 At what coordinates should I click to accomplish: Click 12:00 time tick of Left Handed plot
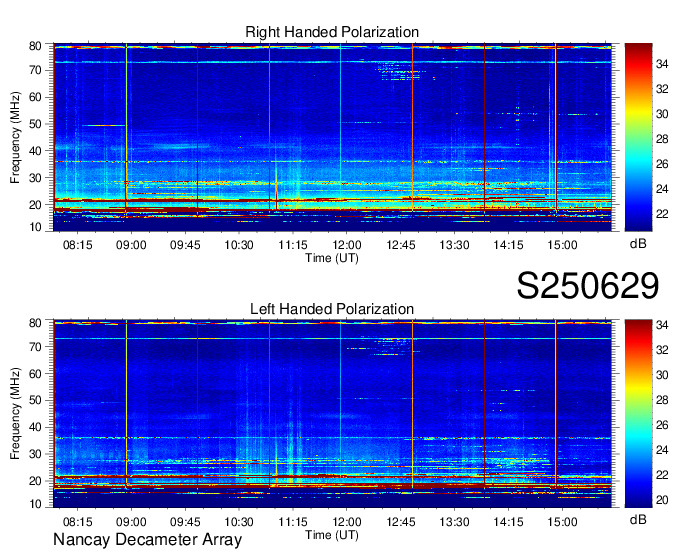[x=347, y=521]
